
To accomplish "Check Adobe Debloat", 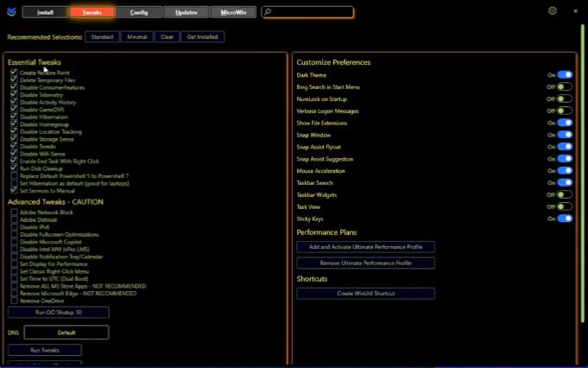I will (14, 219).
